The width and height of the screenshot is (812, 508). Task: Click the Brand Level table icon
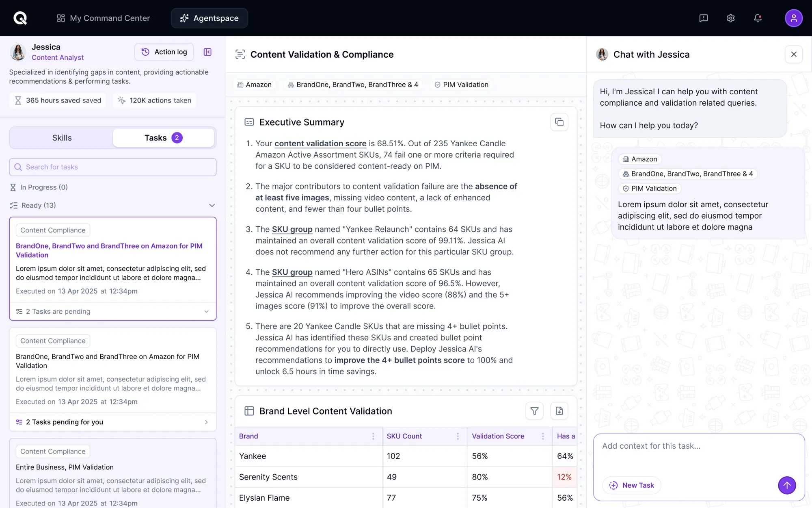249,411
